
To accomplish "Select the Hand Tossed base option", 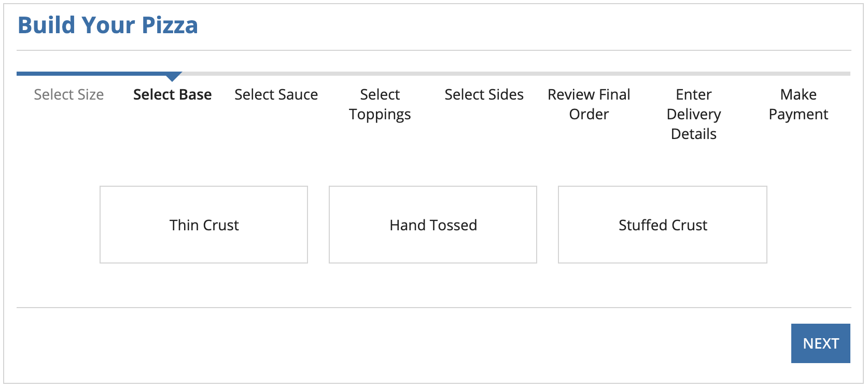I will coord(433,225).
